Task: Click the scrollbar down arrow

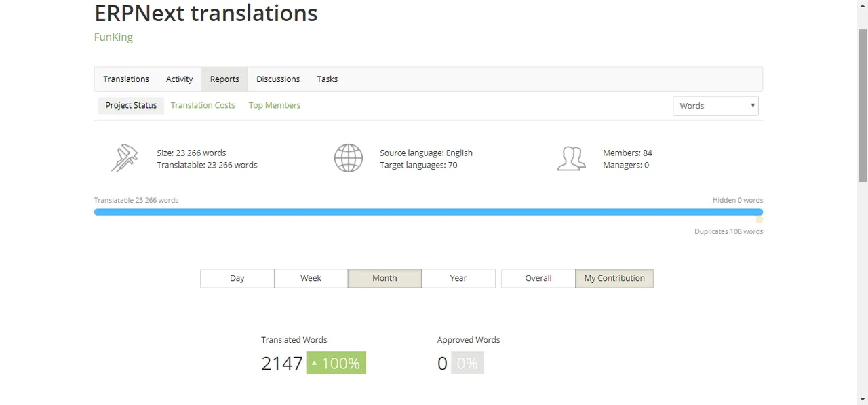Action: pyautogui.click(x=863, y=399)
